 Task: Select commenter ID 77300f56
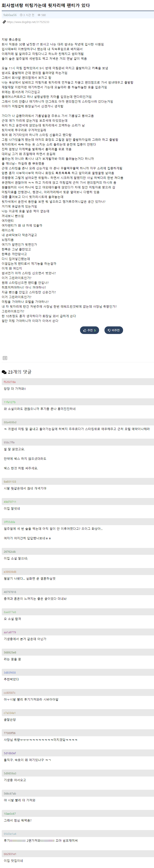coord(10,733)
